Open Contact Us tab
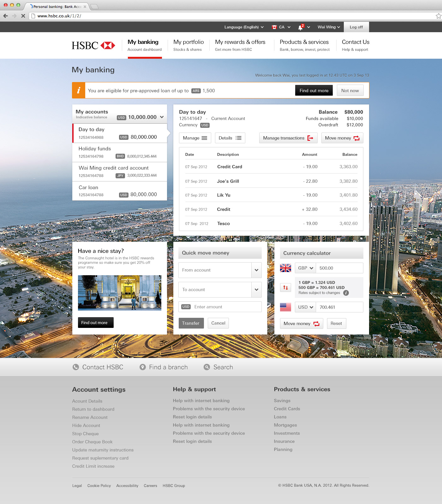The image size is (442, 504). pos(355,45)
